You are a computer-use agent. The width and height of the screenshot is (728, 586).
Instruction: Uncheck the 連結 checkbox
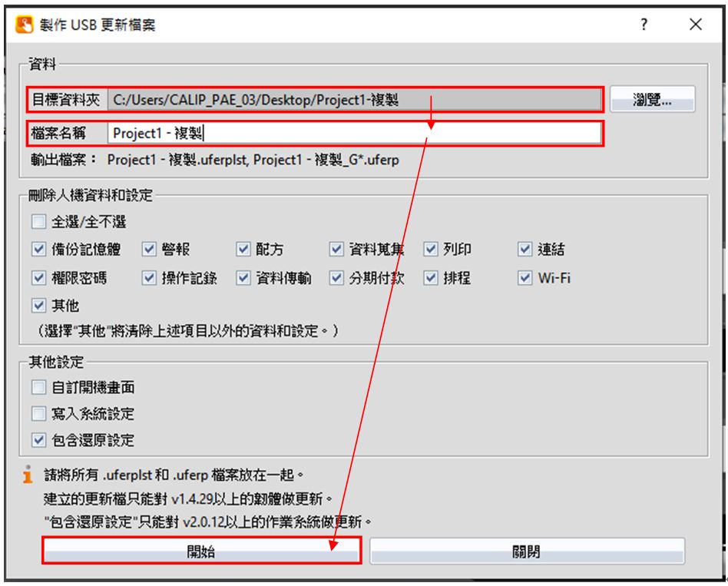525,250
